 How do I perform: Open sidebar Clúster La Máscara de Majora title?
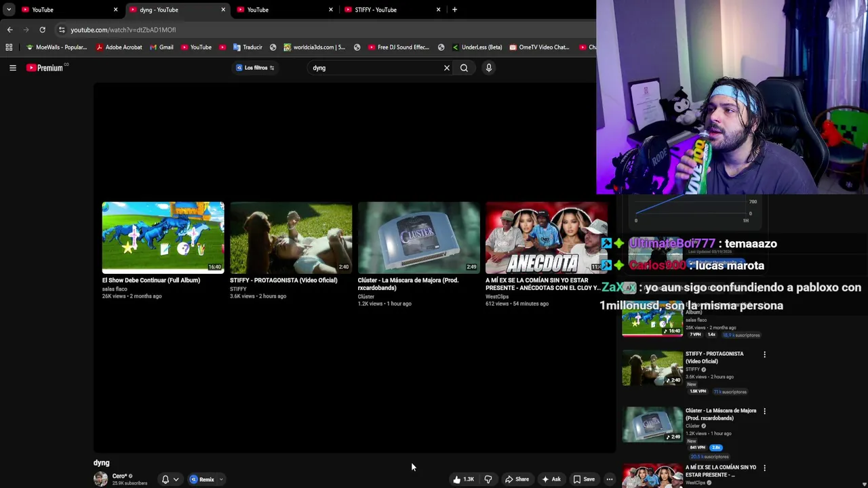point(720,414)
